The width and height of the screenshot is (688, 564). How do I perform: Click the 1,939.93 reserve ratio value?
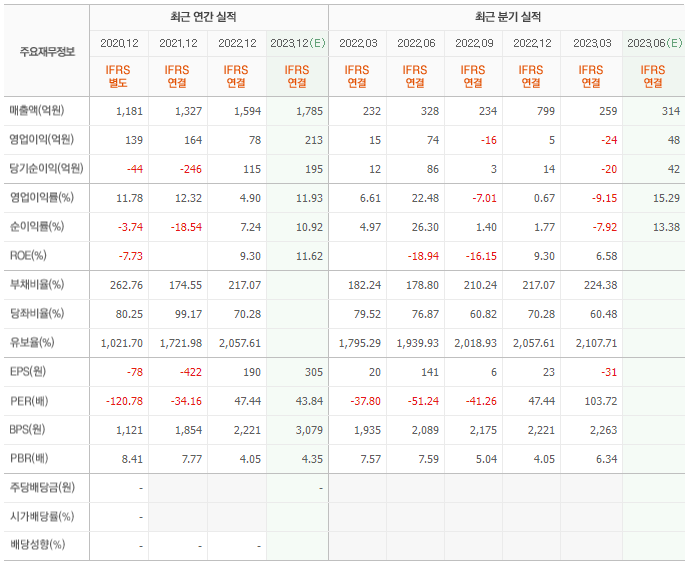pos(418,343)
